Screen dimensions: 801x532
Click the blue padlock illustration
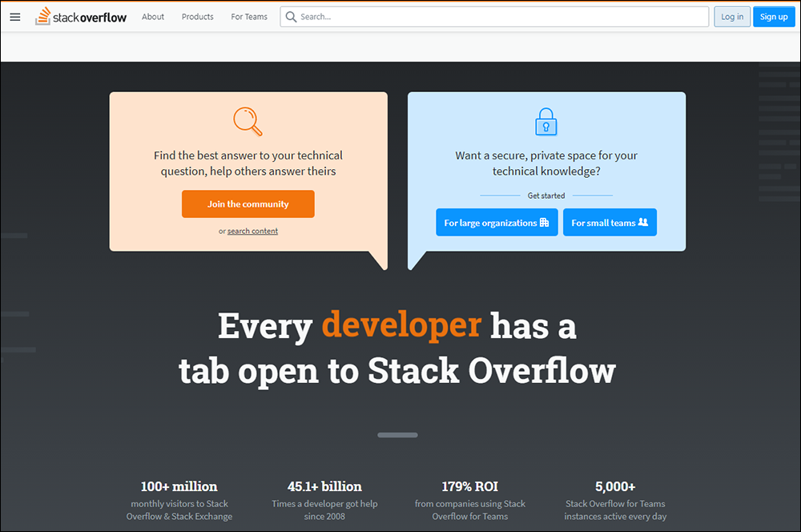(546, 122)
